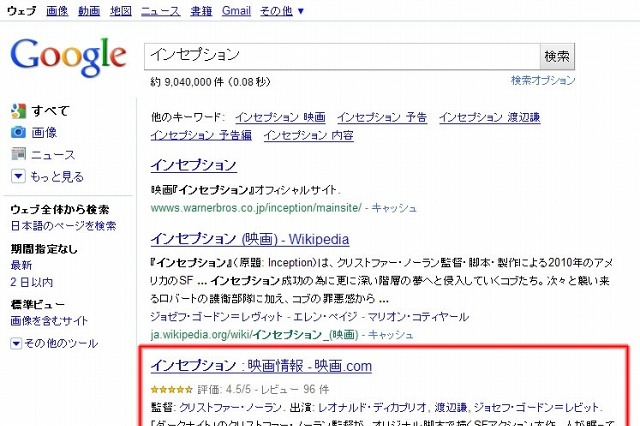Open Gmail from the top navigation
The image size is (640, 426).
(236, 10)
